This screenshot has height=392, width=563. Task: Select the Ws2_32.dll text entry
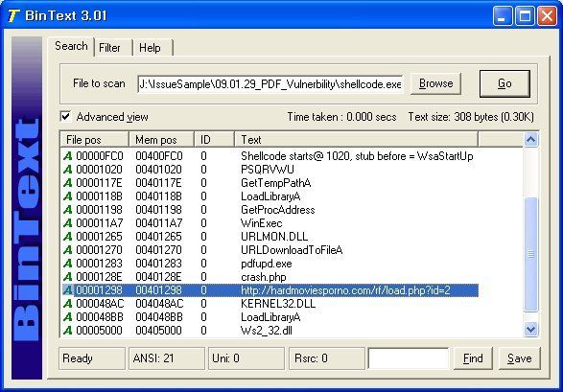point(267,331)
